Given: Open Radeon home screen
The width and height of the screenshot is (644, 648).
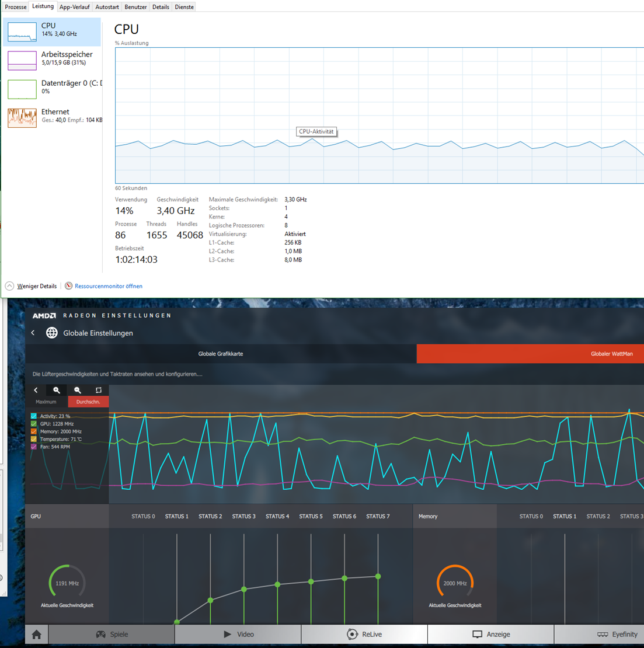Looking at the screenshot, I should tap(36, 635).
